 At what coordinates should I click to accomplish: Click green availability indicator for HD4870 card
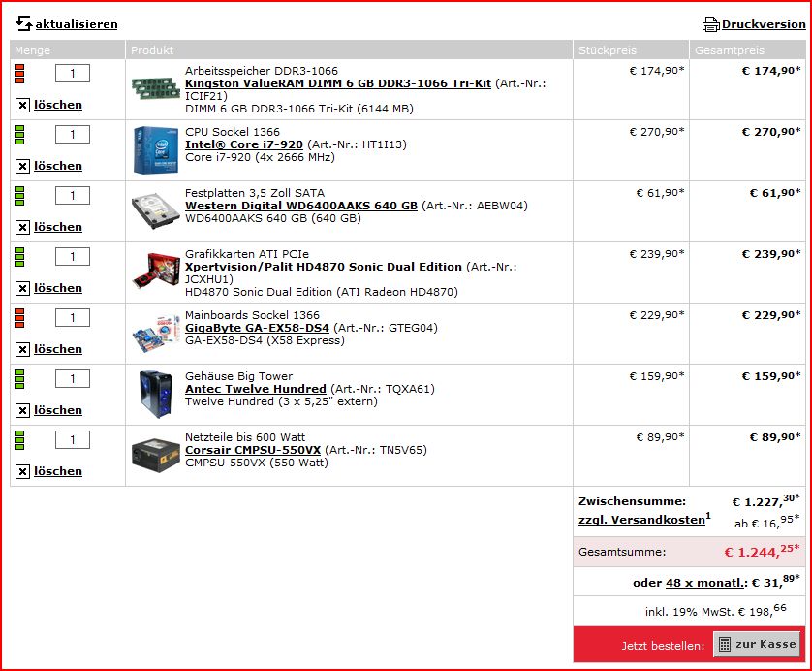pos(19,257)
